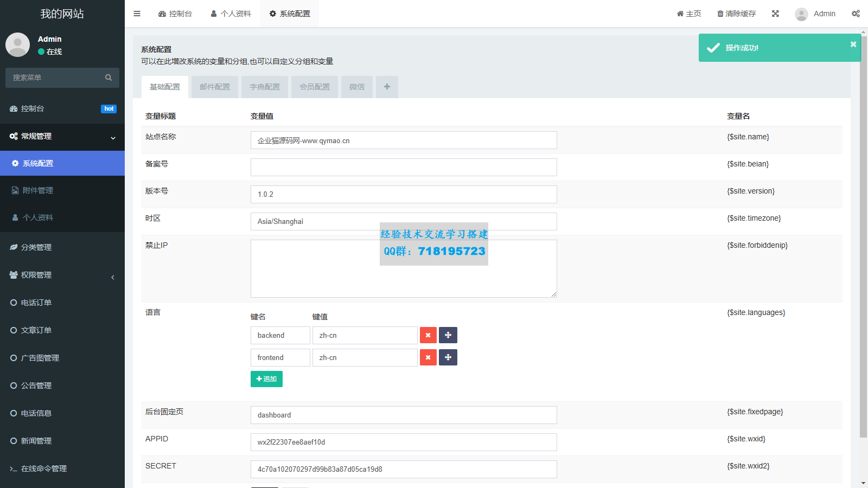Click the search magnifier icon in sidebar
Viewport: 868px width, 488px height.
(x=108, y=78)
